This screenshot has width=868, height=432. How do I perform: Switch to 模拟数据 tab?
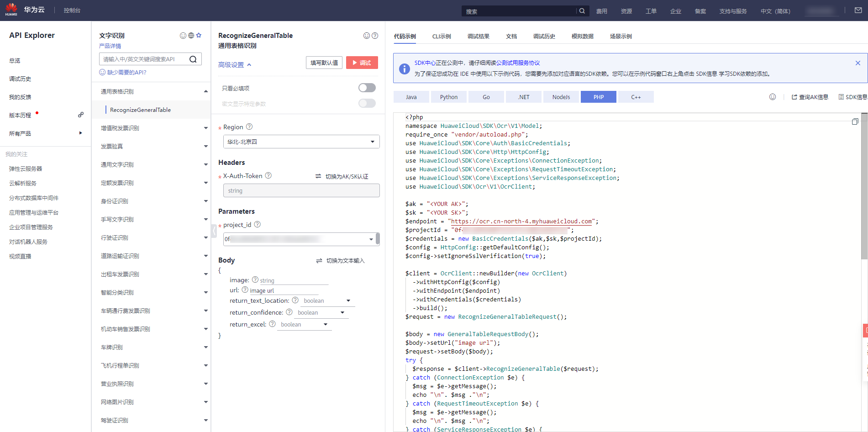click(582, 37)
